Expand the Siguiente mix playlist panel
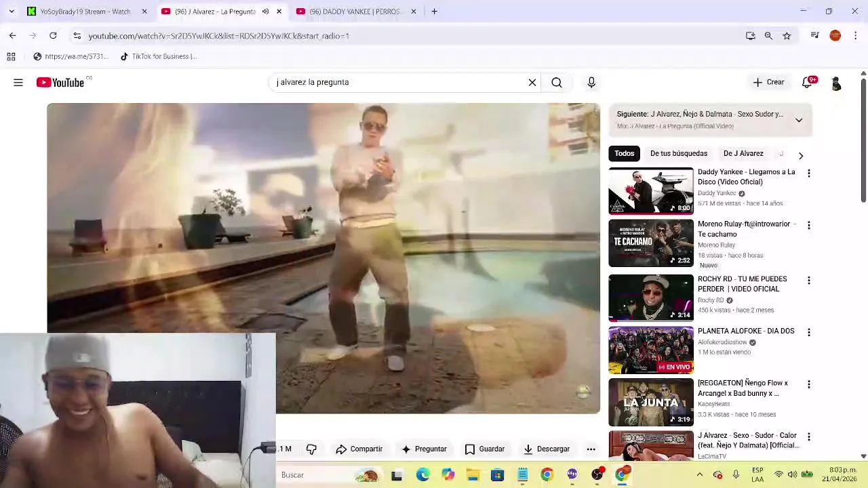The width and height of the screenshot is (868, 488). [799, 120]
